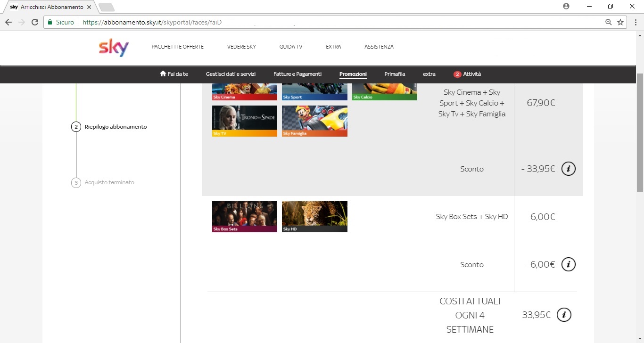Open the zoom magnifier icon in address bar
This screenshot has width=644, height=343.
[x=609, y=22]
